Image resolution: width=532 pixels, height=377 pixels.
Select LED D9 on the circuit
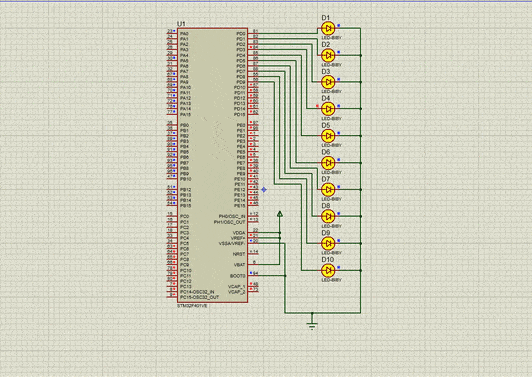[x=328, y=243]
